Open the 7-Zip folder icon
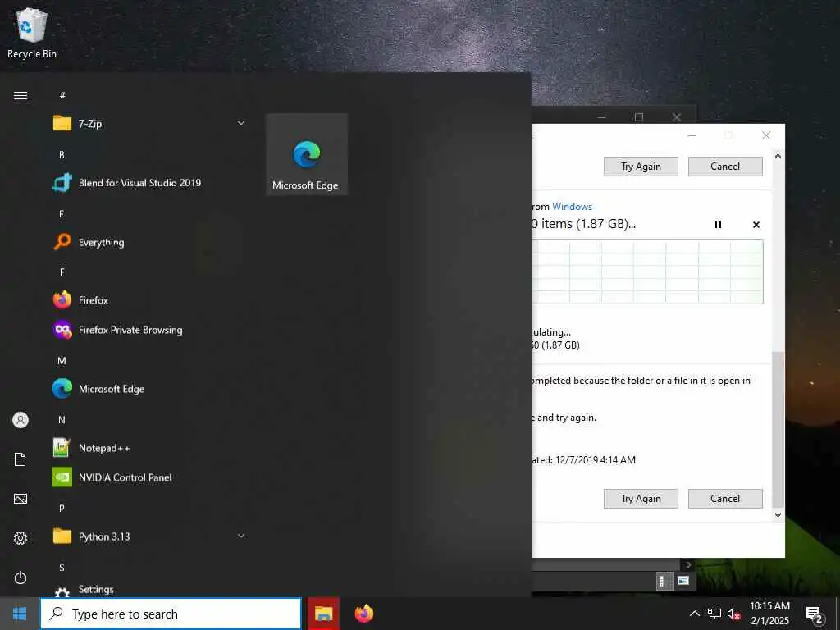 click(x=62, y=123)
